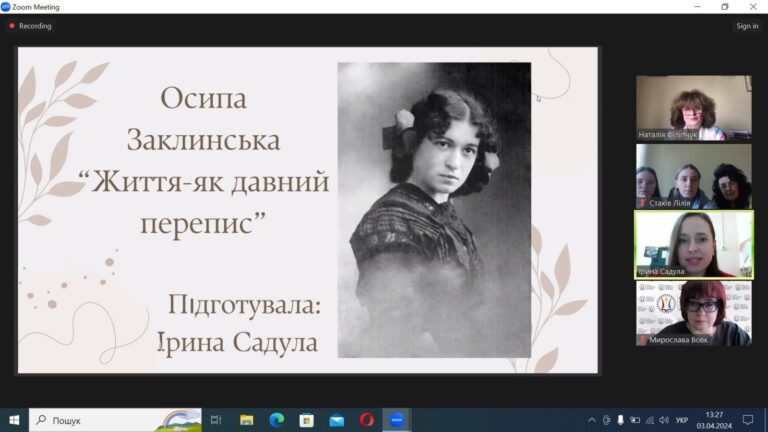Open the notification center icon

click(x=747, y=420)
